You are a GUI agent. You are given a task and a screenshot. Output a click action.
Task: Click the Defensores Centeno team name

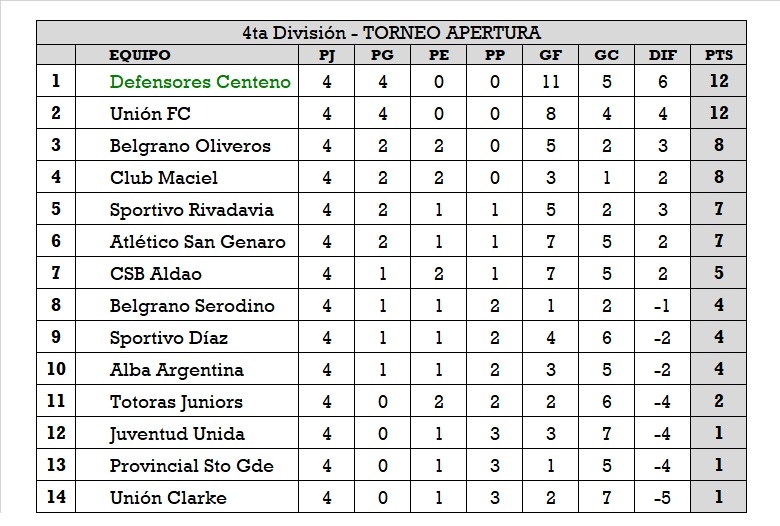200,82
